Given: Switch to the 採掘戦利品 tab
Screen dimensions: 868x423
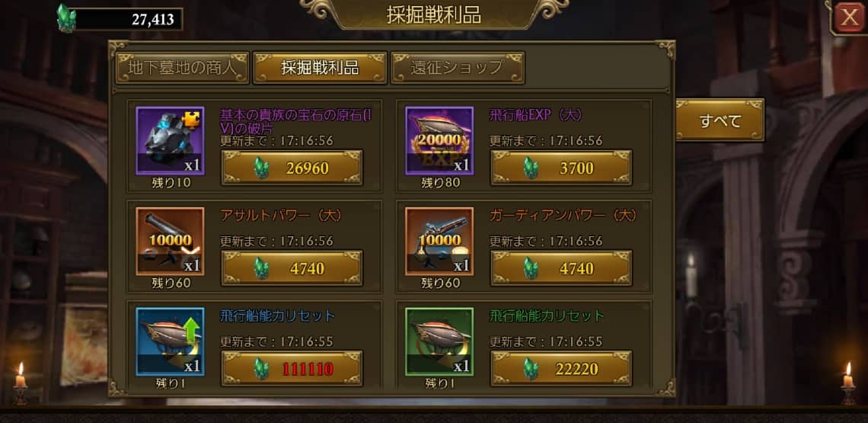Looking at the screenshot, I should pyautogui.click(x=320, y=68).
